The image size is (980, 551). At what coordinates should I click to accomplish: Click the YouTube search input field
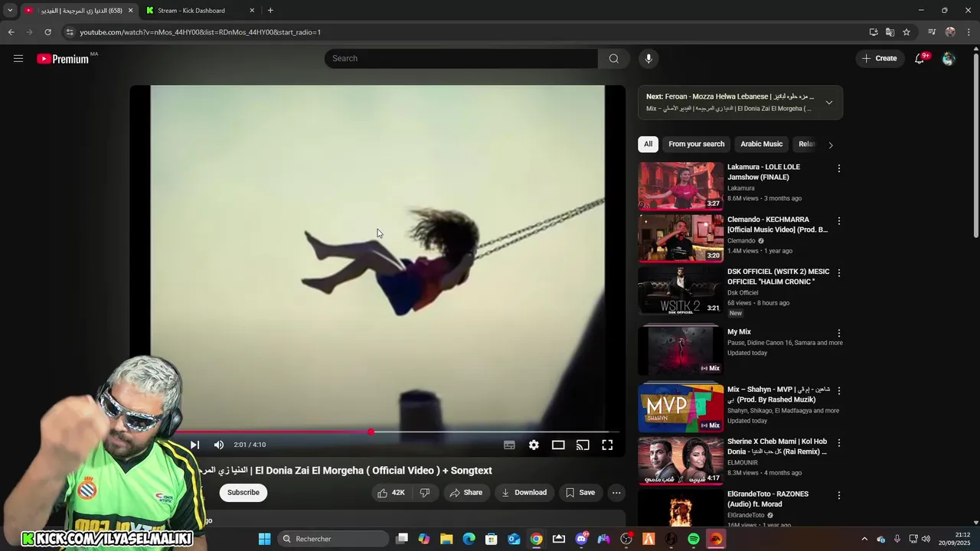(x=461, y=58)
